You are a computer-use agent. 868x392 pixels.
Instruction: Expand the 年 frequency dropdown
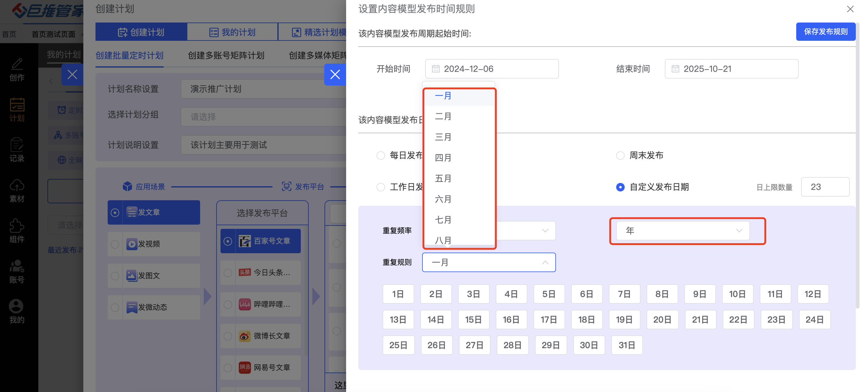coord(682,231)
